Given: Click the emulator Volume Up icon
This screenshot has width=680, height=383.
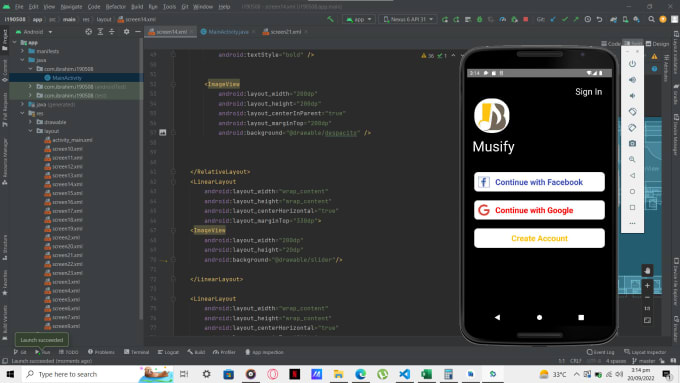Looking at the screenshot, I should (x=632, y=80).
